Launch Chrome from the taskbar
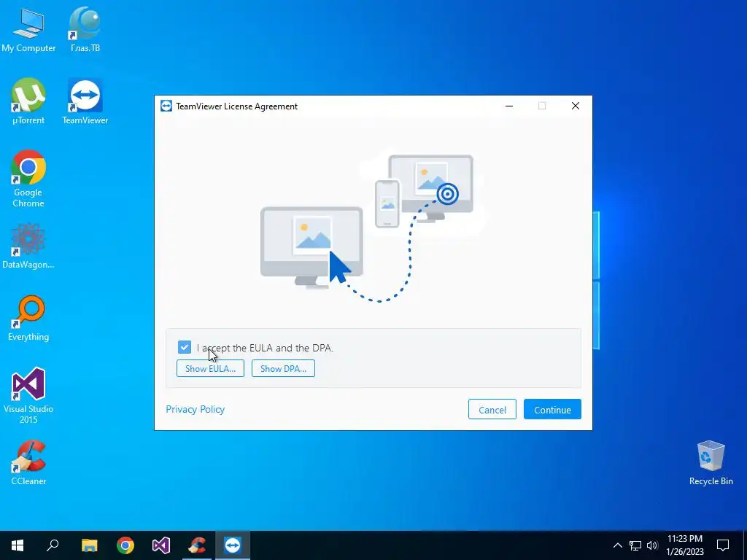The width and height of the screenshot is (747, 560). coord(125,545)
